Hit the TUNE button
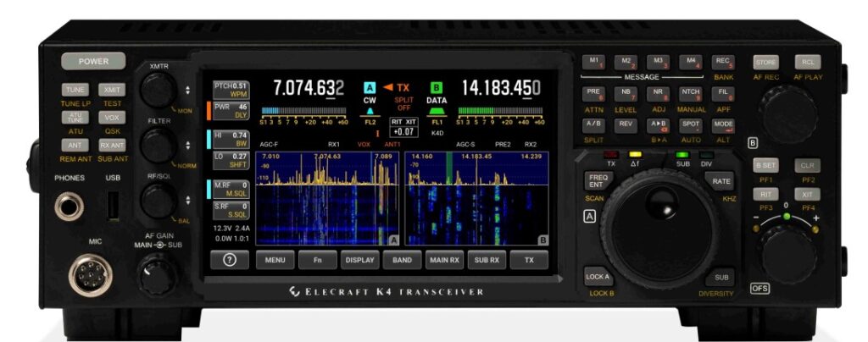 pos(75,90)
